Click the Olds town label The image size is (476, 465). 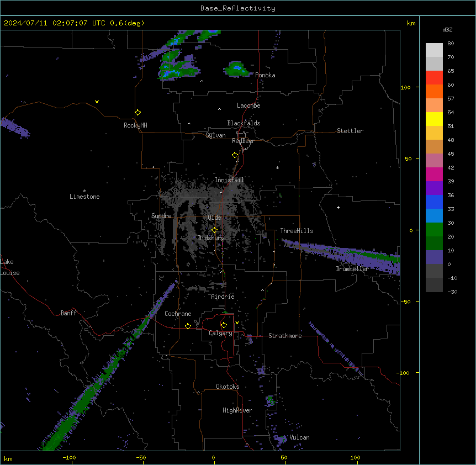point(214,218)
